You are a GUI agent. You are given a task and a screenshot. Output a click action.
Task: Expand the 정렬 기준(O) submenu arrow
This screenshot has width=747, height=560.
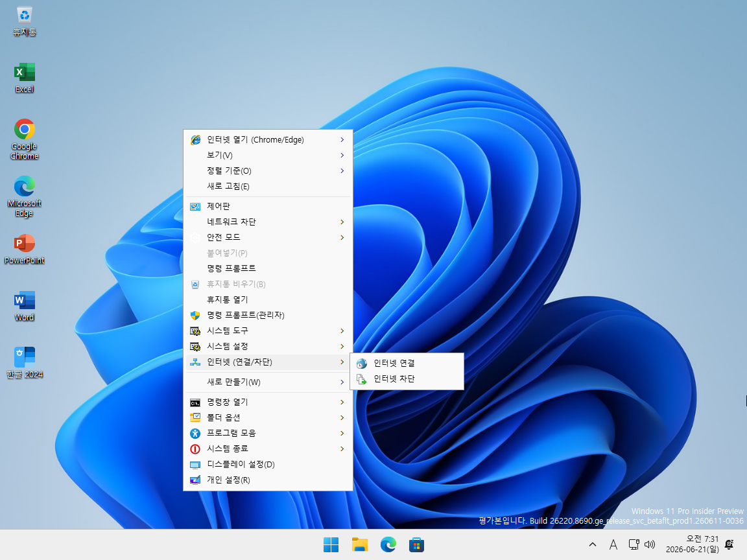point(342,170)
